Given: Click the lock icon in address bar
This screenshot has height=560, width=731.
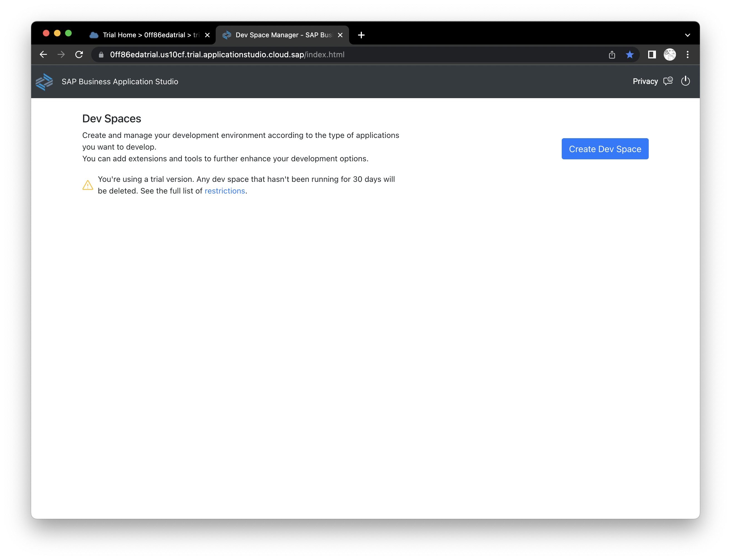Looking at the screenshot, I should click(x=101, y=55).
